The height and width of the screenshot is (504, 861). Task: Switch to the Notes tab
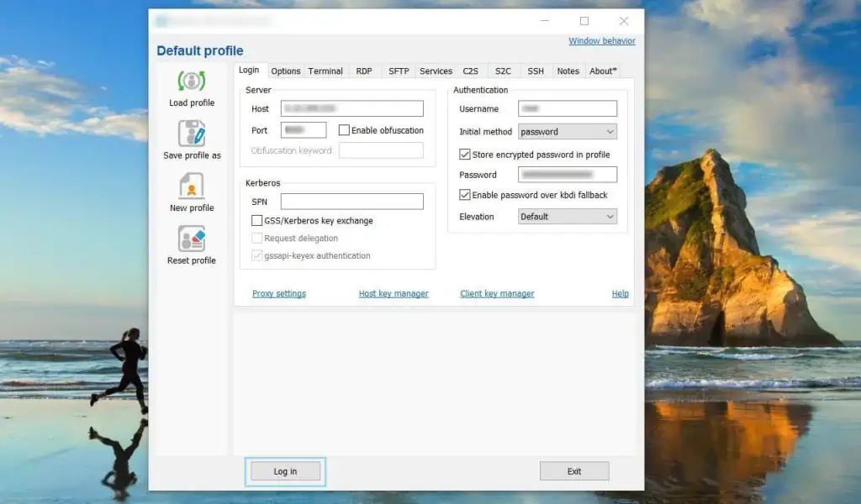tap(568, 71)
